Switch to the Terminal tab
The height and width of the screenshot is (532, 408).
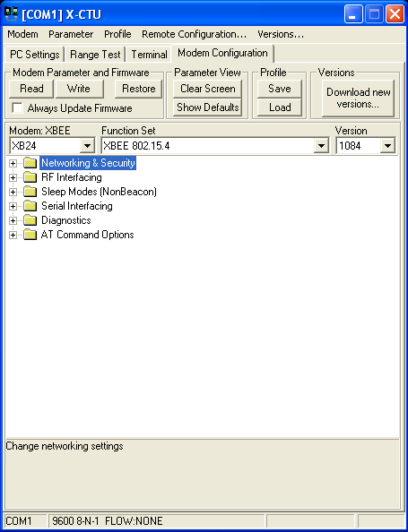click(x=149, y=55)
